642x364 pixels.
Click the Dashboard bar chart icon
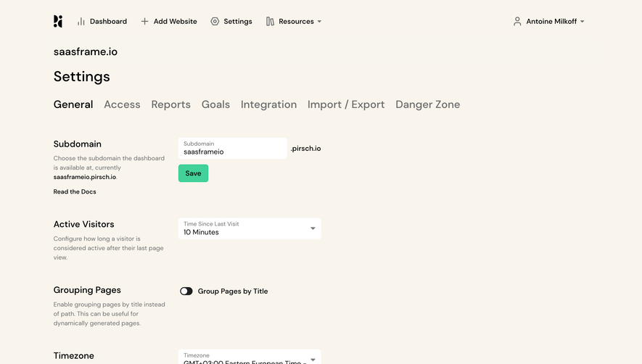pos(81,21)
